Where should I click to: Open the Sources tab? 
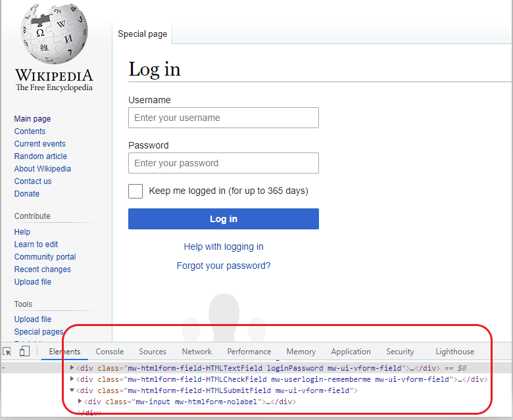click(153, 352)
